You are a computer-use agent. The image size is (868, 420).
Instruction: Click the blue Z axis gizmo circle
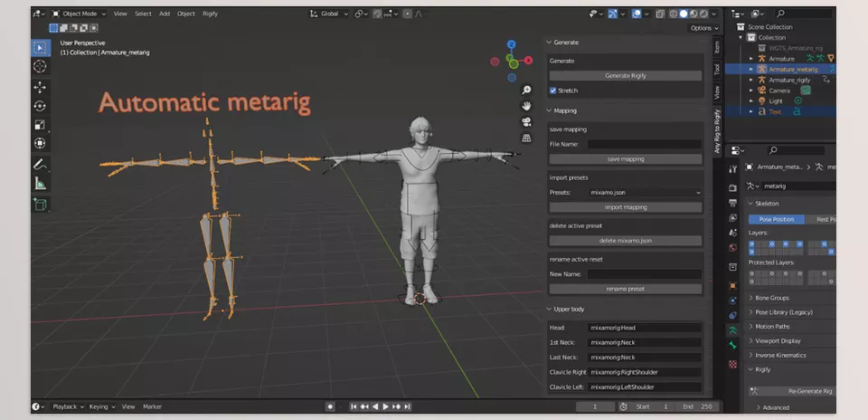click(512, 44)
